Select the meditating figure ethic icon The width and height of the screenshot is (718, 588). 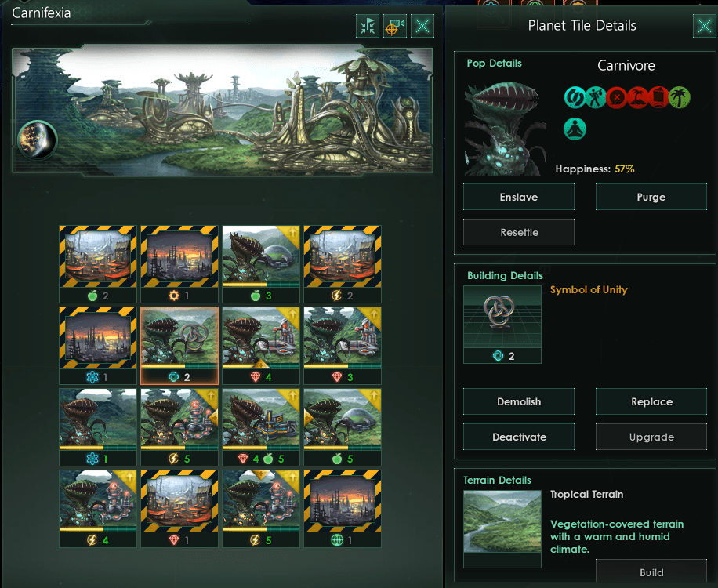[x=575, y=129]
